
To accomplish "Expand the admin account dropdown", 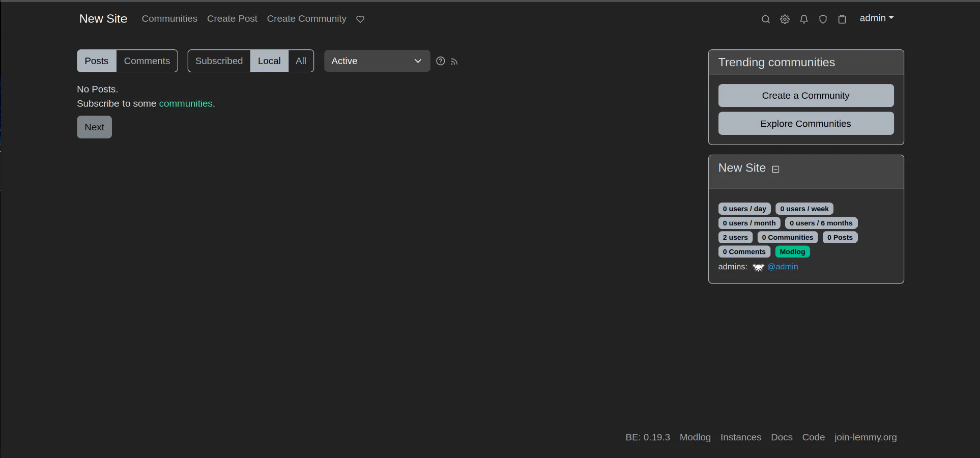I will (876, 18).
